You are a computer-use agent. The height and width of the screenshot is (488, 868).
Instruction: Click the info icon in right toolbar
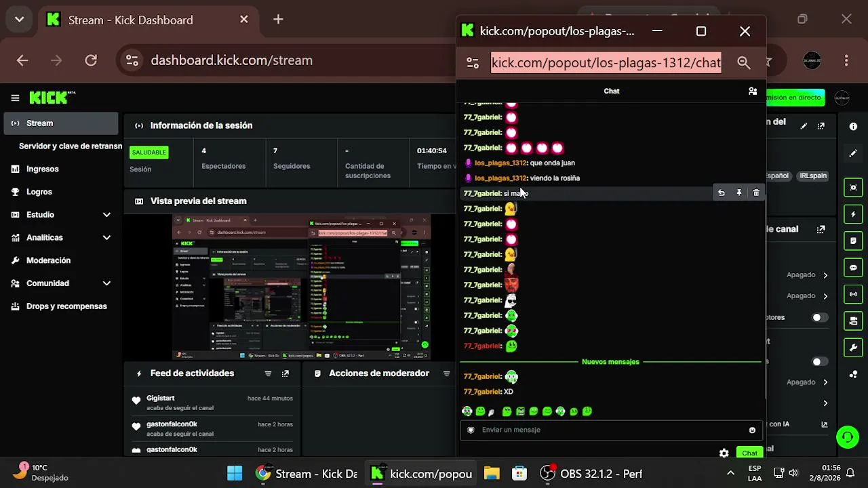click(853, 127)
